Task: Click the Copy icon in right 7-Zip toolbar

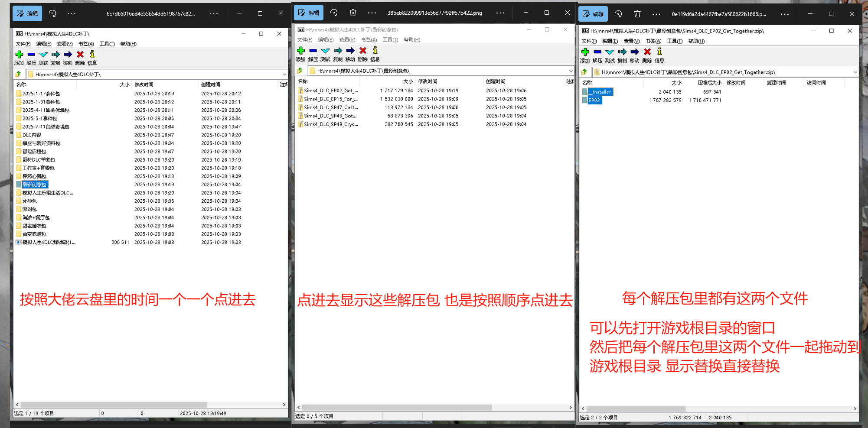Action: click(x=622, y=52)
